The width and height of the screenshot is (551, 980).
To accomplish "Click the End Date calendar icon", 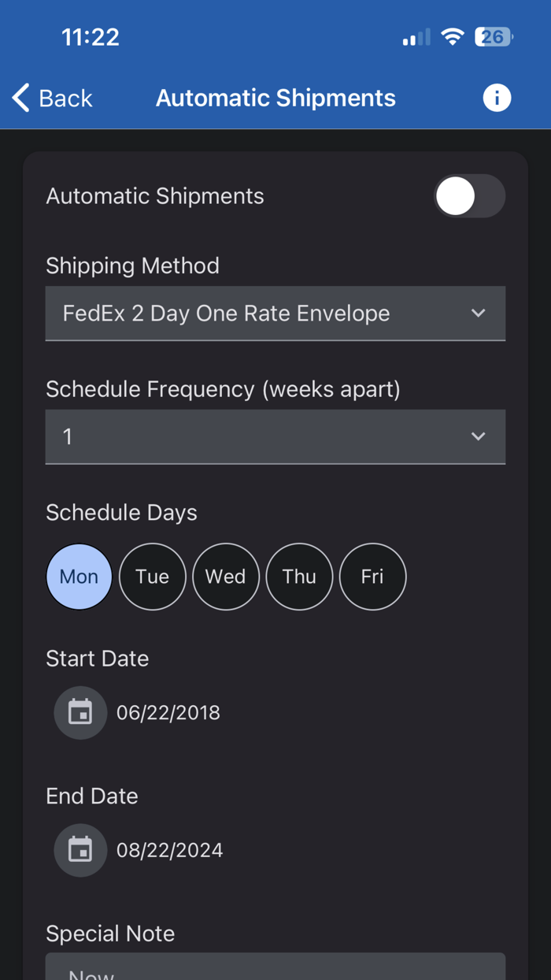I will click(80, 850).
